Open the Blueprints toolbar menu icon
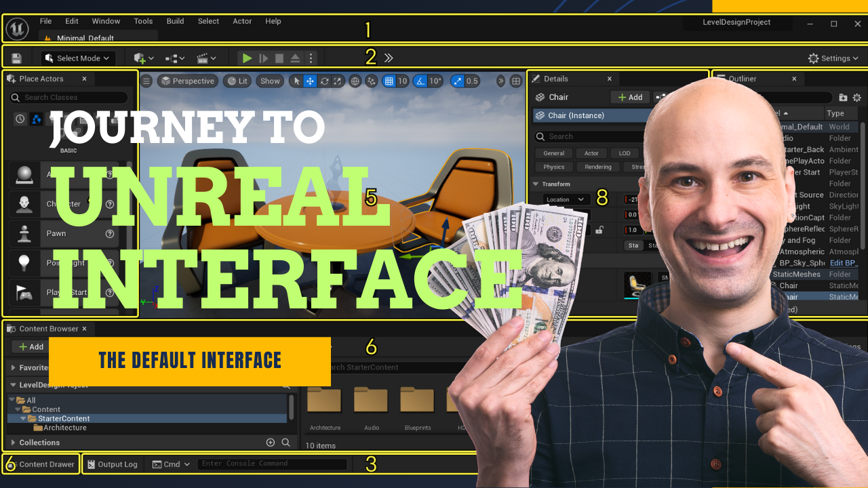 pyautogui.click(x=175, y=58)
